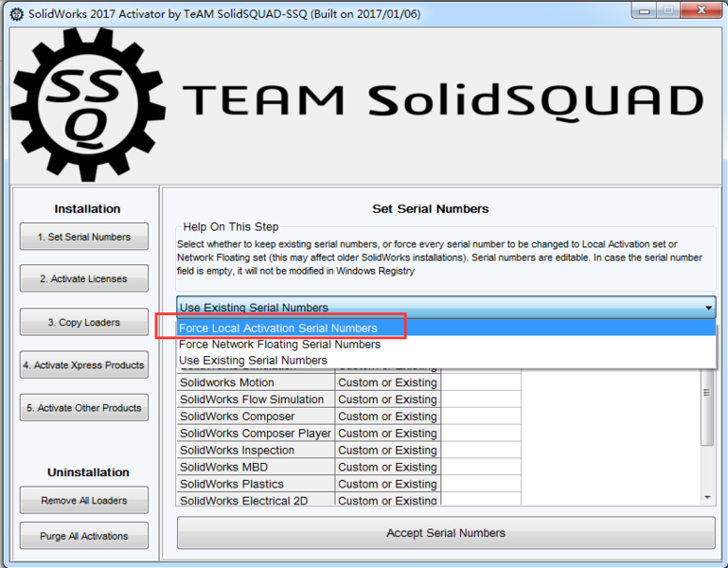Click the gear icon in the title bar
Image resolution: width=728 pixels, height=568 pixels.
pyautogui.click(x=17, y=14)
